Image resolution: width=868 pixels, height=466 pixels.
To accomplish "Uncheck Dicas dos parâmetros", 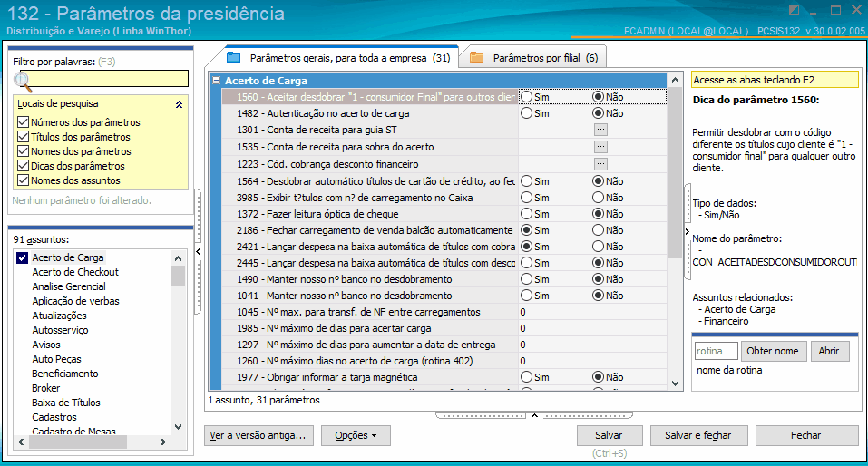I will [24, 166].
